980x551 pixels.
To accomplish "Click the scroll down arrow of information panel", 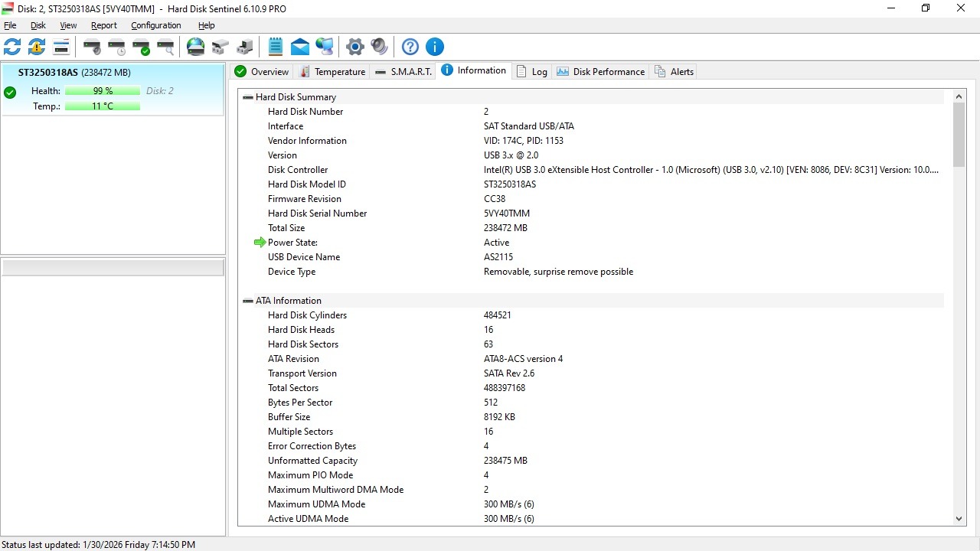I will (x=959, y=518).
